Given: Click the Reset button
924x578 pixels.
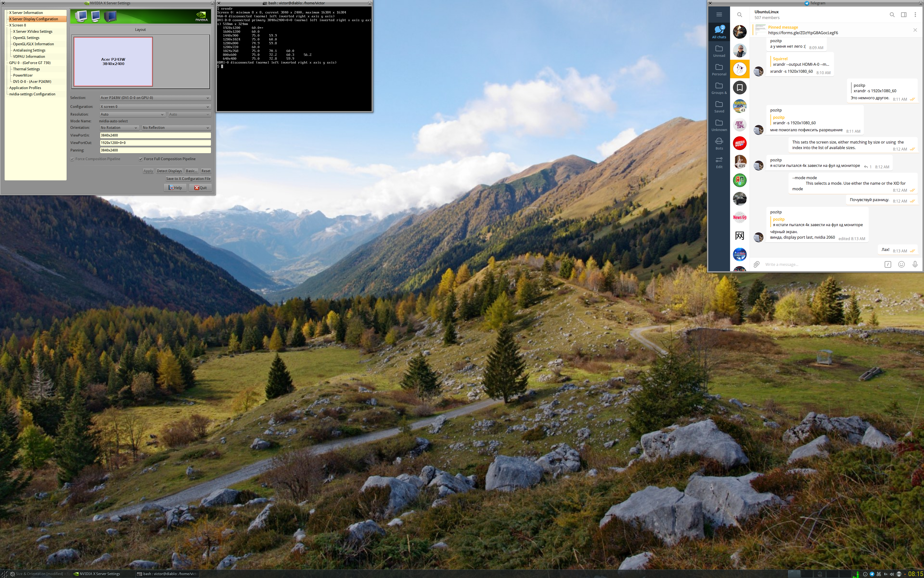Looking at the screenshot, I should pos(206,171).
